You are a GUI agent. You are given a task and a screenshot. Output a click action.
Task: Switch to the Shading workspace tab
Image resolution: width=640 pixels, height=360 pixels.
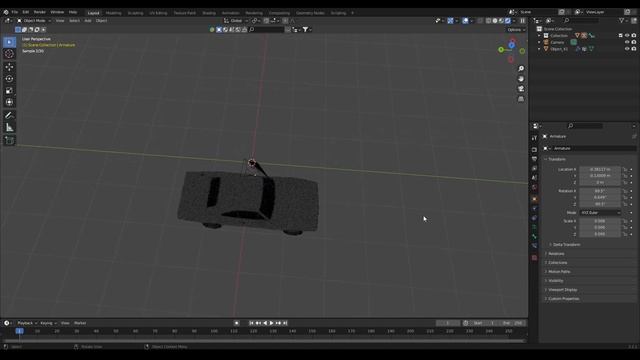pyautogui.click(x=209, y=13)
